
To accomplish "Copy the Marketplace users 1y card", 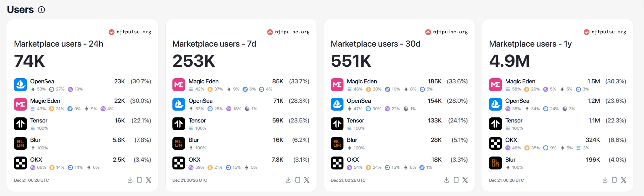I will [x=614, y=180].
